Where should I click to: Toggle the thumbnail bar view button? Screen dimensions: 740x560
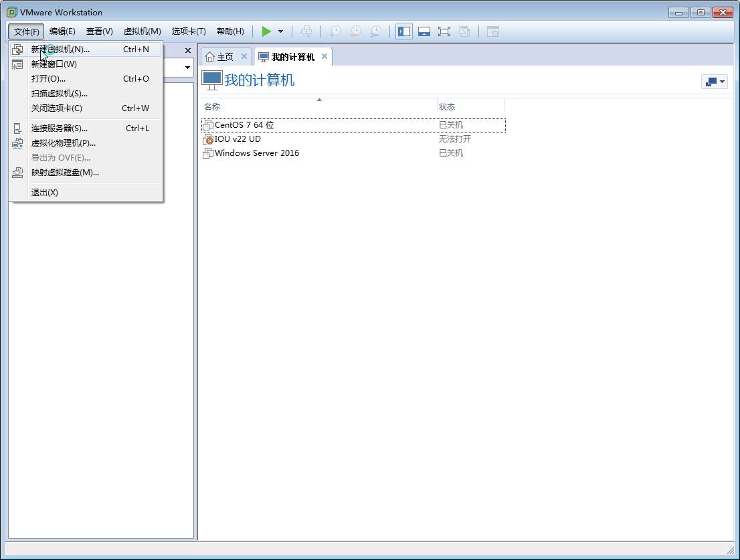pos(424,31)
